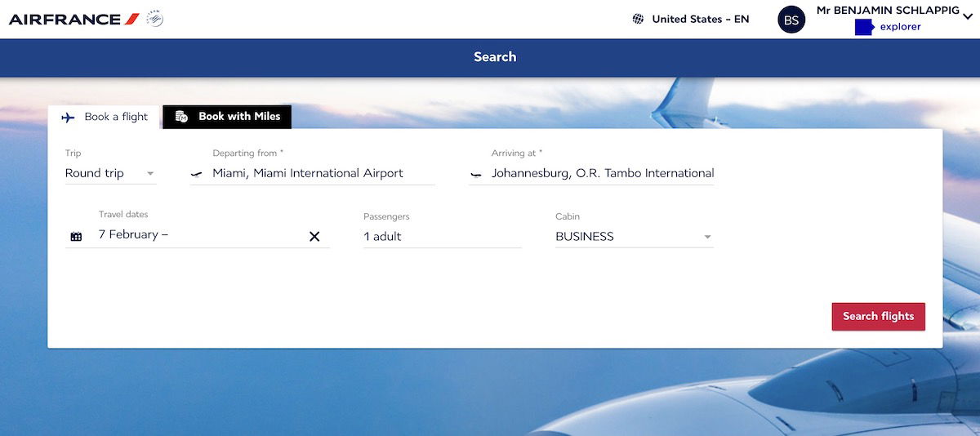Image resolution: width=980 pixels, height=436 pixels.
Task: Open the BS profile avatar
Action: tap(791, 20)
